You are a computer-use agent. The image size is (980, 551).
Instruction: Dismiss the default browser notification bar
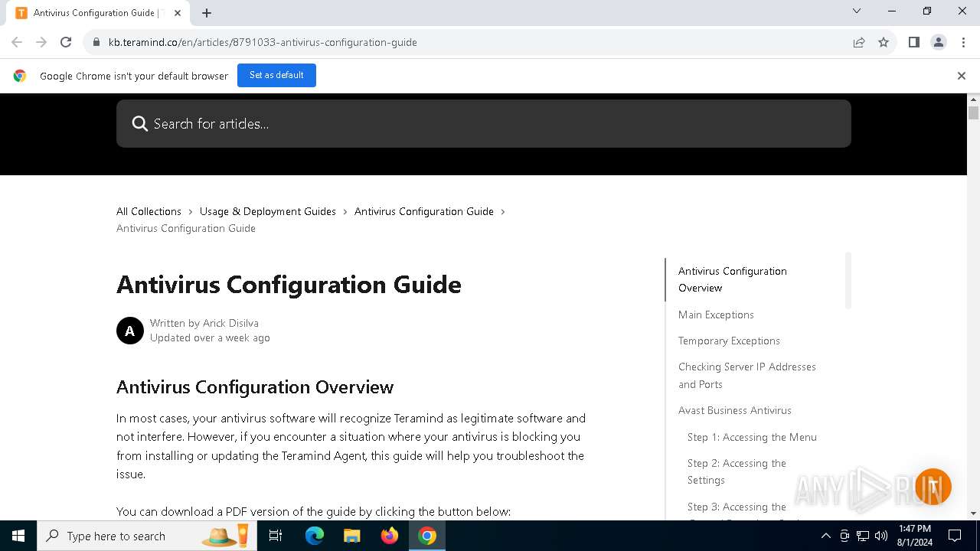coord(961,76)
